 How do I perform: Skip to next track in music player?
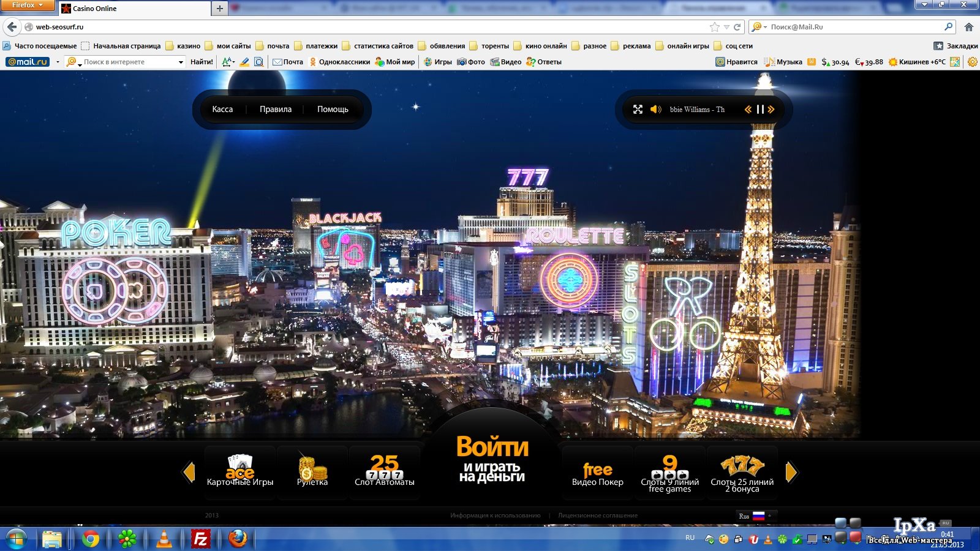pyautogui.click(x=771, y=109)
